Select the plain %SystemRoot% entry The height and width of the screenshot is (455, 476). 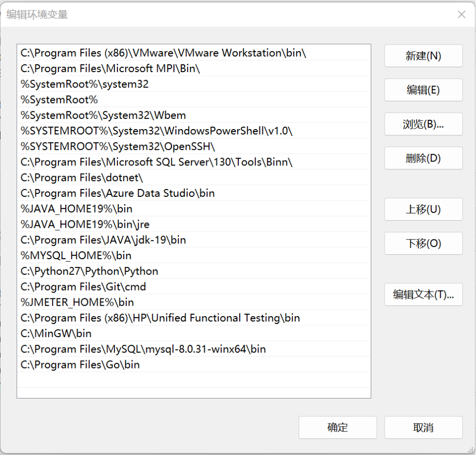coord(194,100)
